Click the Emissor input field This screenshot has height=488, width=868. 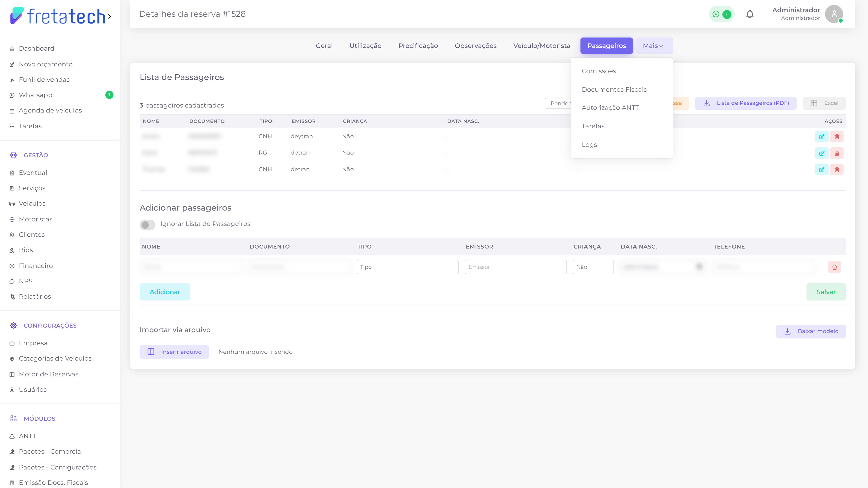(x=516, y=267)
